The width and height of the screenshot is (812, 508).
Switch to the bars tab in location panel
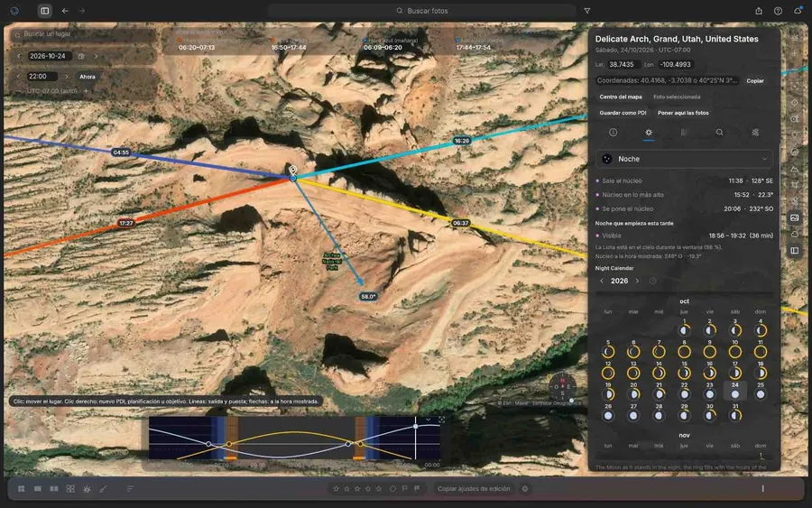pos(684,133)
